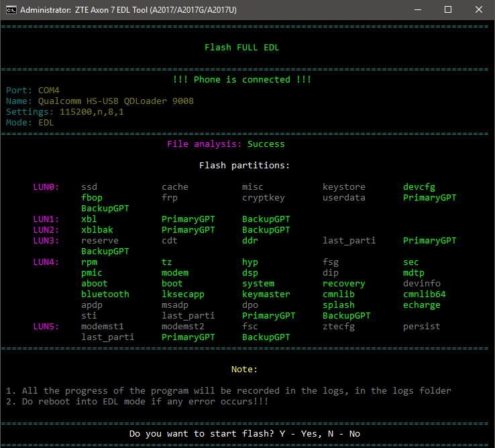495x448 pixels.
Task: Click the 'lksecapp' partition name
Action: tap(183, 294)
